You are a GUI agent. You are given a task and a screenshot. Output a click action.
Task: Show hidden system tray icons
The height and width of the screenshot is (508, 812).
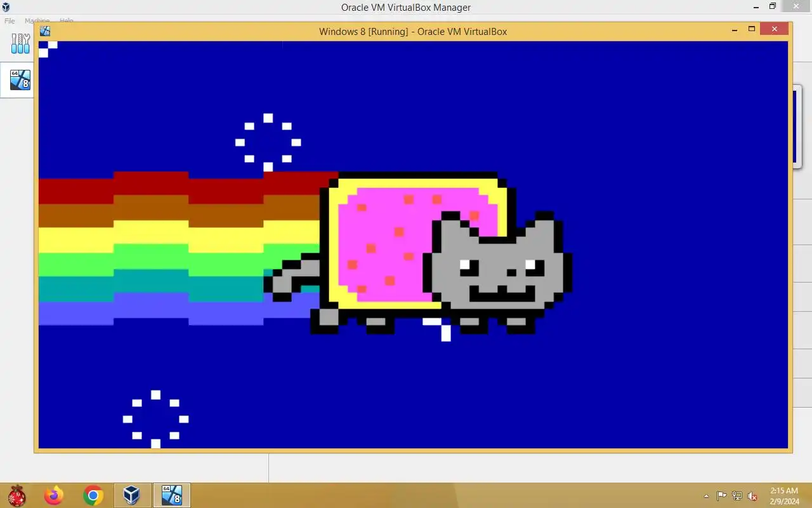point(707,496)
